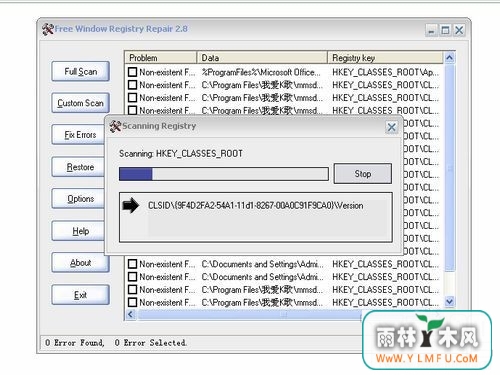Start a Custom Scan
The height and width of the screenshot is (375, 500).
click(81, 103)
